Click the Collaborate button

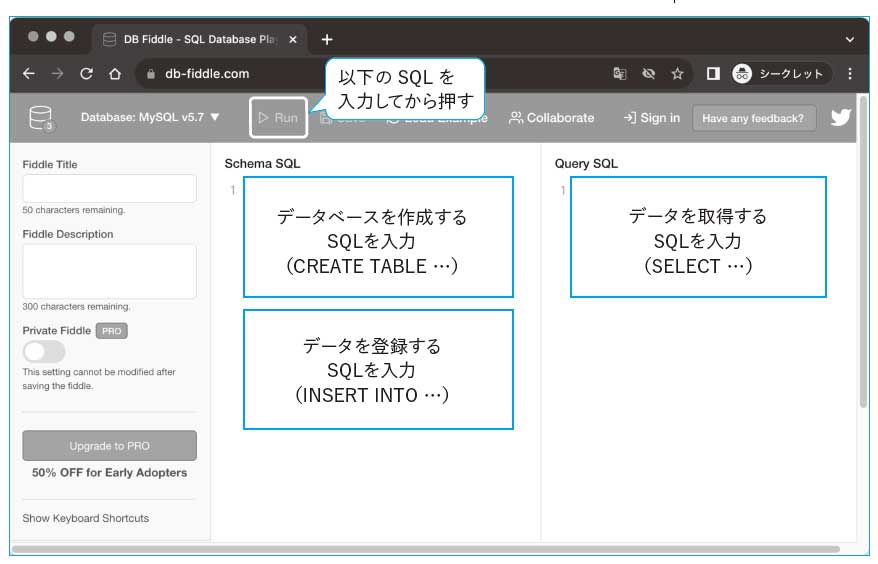[552, 118]
